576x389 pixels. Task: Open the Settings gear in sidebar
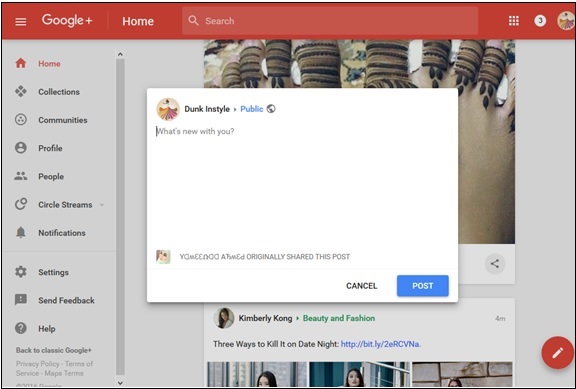point(21,272)
